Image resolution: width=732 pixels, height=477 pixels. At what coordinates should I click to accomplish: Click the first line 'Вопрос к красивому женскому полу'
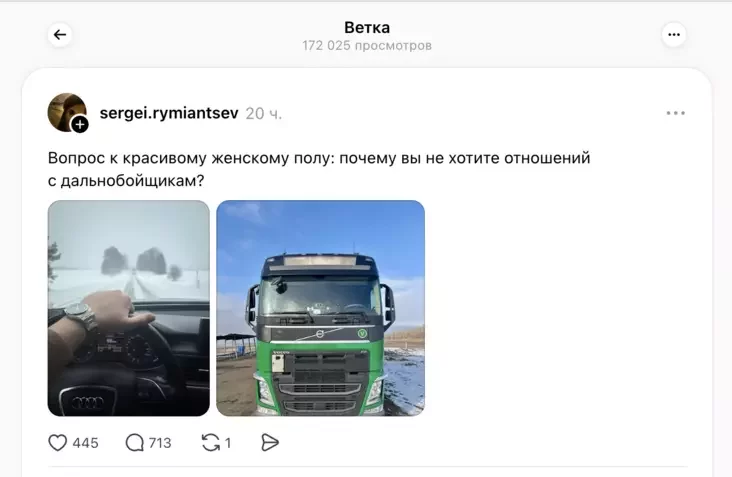tap(191, 158)
